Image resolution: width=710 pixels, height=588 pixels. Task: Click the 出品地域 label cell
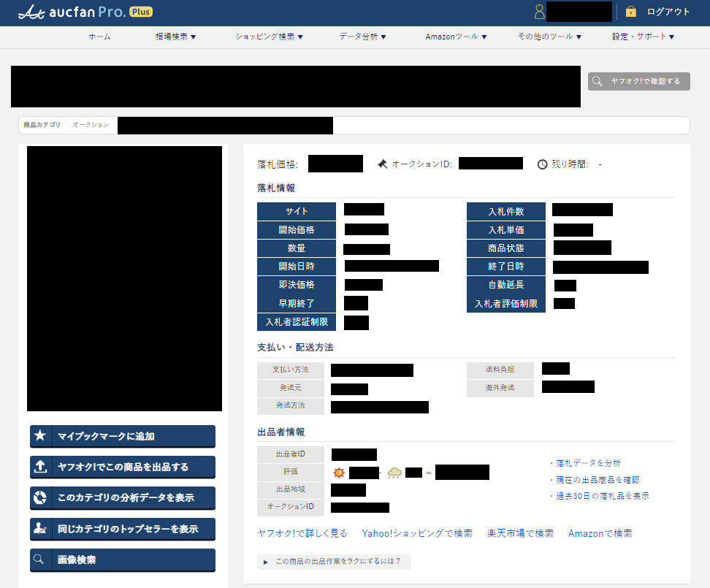(291, 489)
